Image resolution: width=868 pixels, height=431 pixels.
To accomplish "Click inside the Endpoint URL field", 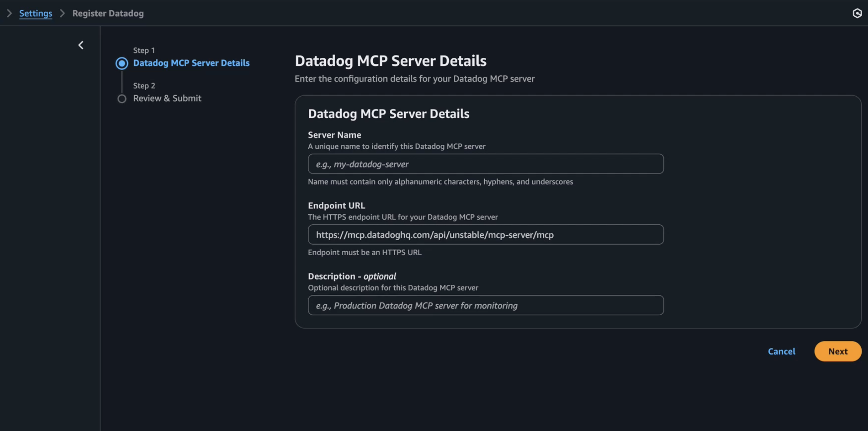I will [x=485, y=234].
